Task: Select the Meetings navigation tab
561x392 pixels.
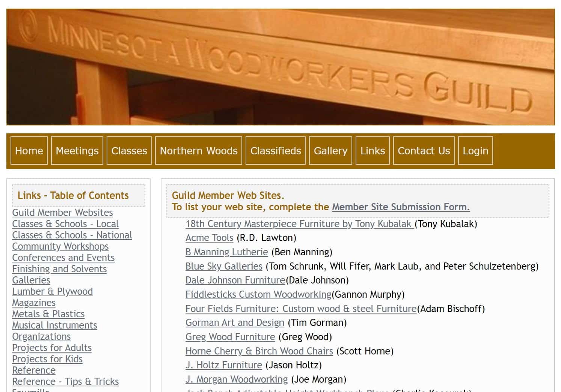Action: click(77, 151)
